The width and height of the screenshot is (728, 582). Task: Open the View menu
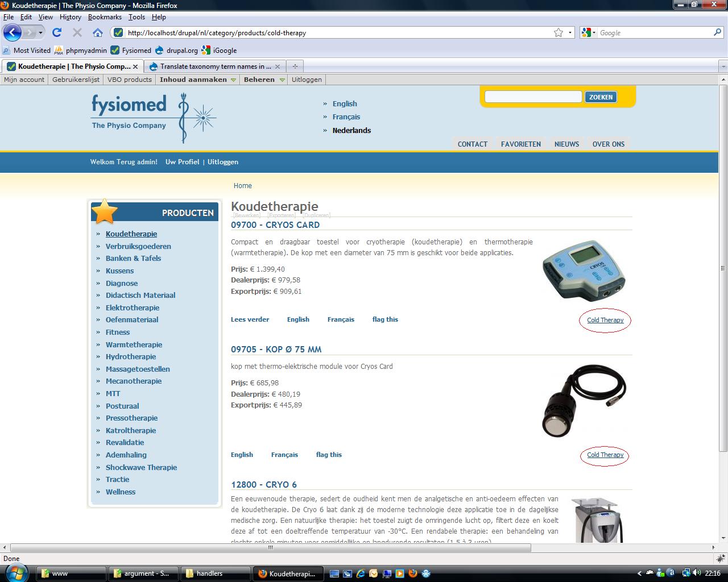45,17
